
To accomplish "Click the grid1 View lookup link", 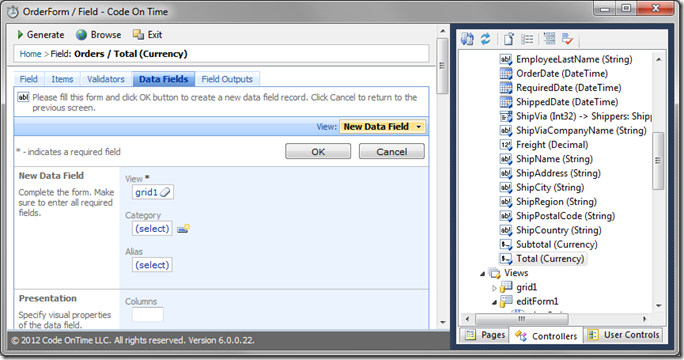I will tap(146, 192).
